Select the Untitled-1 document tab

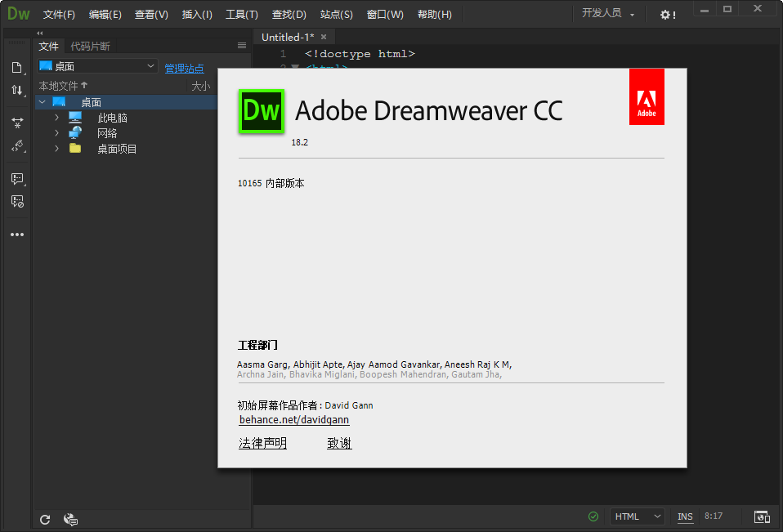point(289,37)
